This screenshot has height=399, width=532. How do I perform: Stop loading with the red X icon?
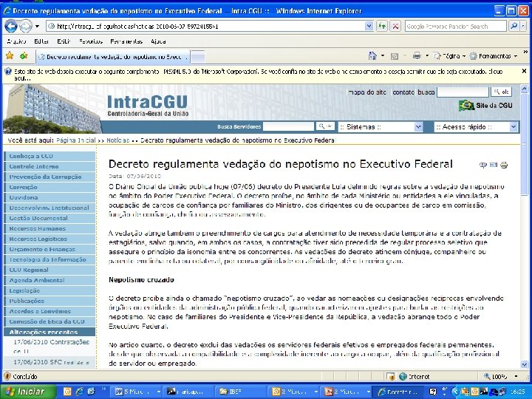coord(395,26)
